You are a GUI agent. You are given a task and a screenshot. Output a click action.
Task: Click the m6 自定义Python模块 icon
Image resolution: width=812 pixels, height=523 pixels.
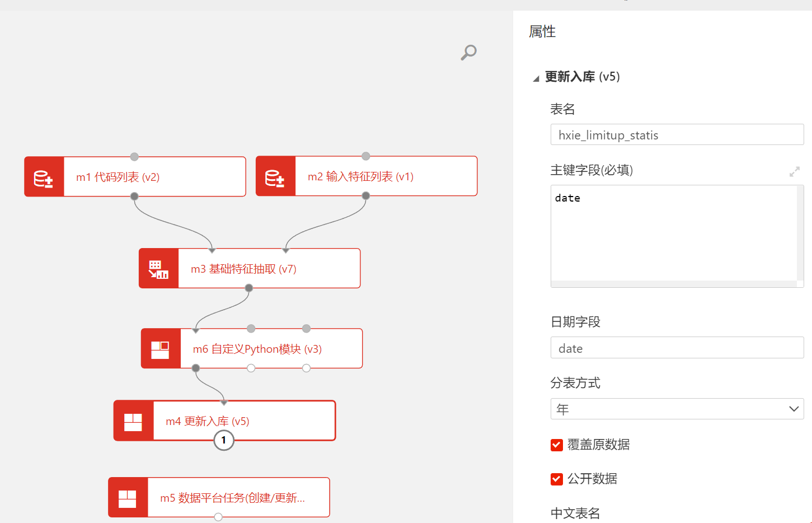tap(161, 349)
